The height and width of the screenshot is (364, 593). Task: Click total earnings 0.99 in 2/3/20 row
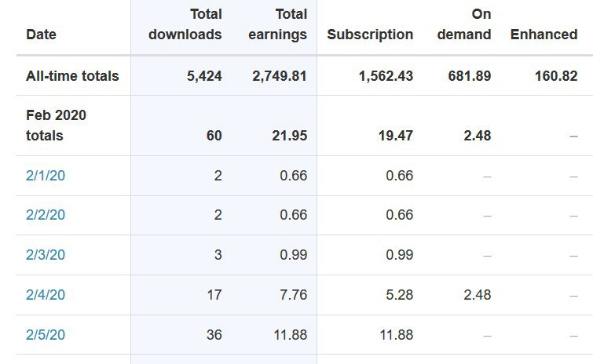[x=294, y=255]
